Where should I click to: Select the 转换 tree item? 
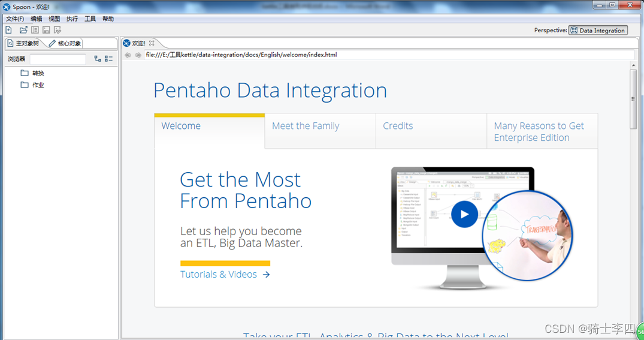point(38,73)
